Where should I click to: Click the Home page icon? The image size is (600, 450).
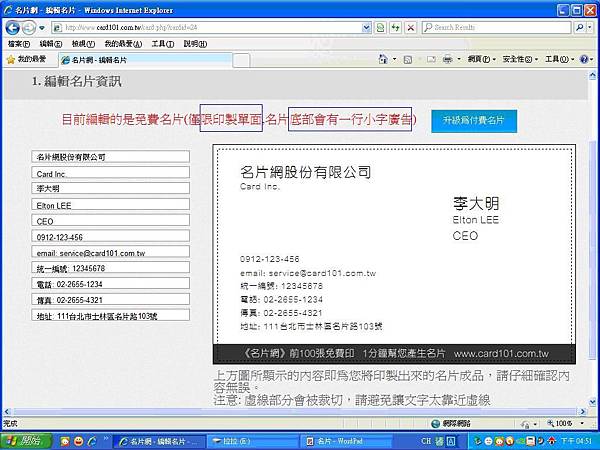pos(383,59)
